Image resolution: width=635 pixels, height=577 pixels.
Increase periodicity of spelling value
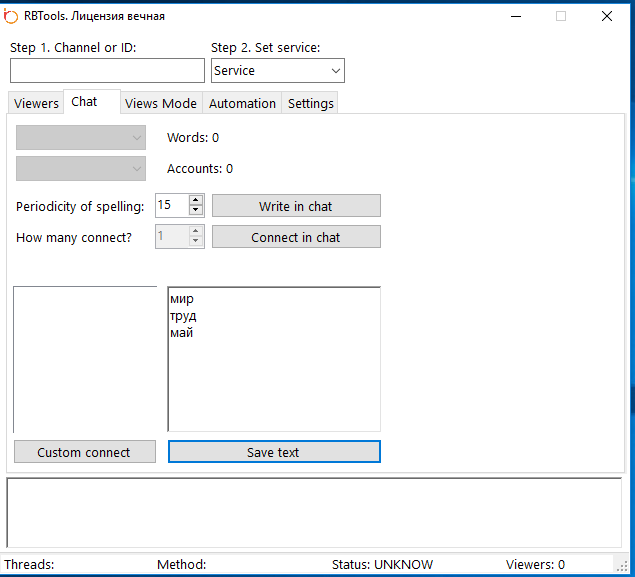click(195, 200)
